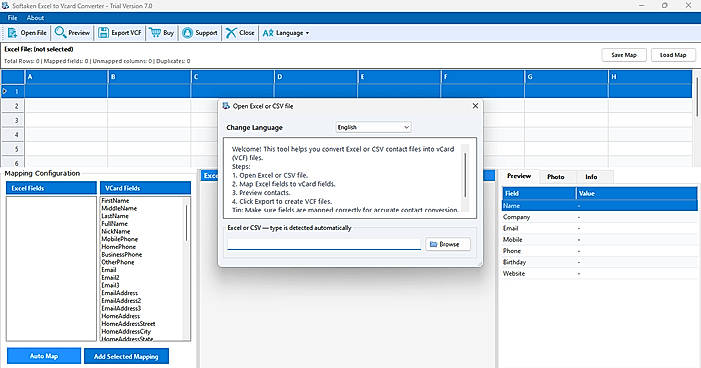Click the app icon in dialog title
The width and height of the screenshot is (701, 368).
pos(226,106)
